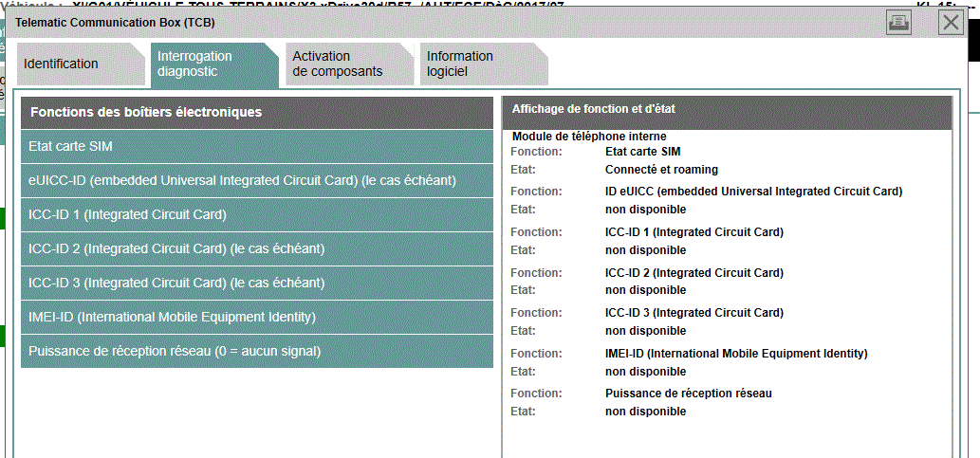The image size is (980, 458).
Task: Select Etat carte SIM in the functions list
Action: click(x=257, y=146)
